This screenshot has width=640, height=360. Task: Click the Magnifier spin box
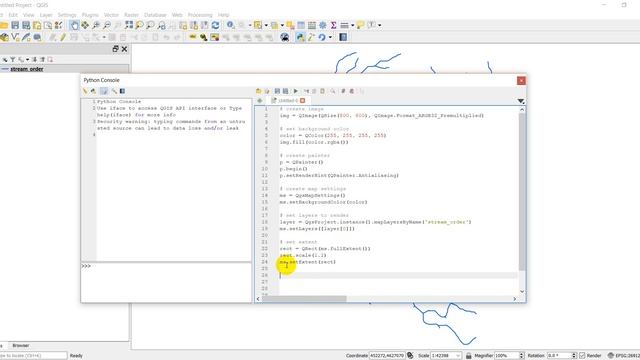(509, 356)
